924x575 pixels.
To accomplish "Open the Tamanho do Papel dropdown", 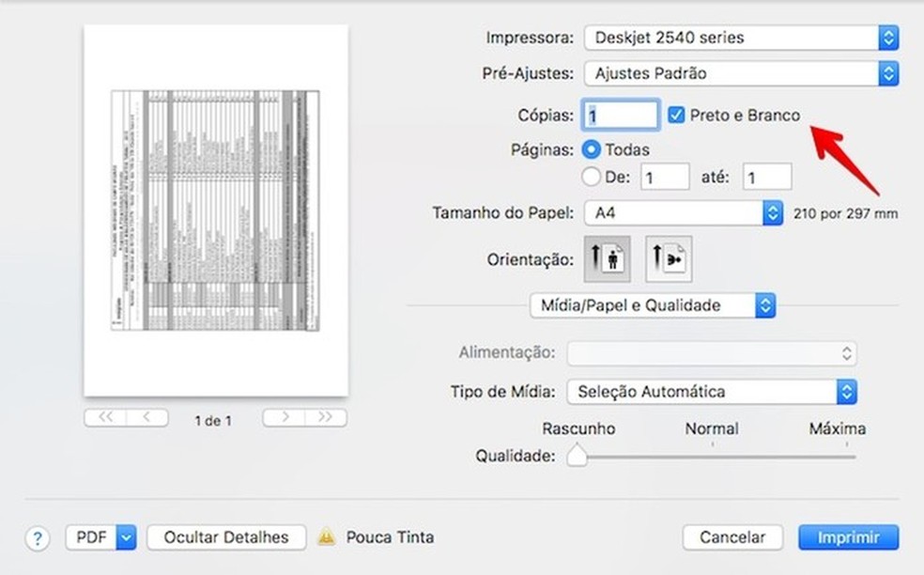I will coord(683,212).
